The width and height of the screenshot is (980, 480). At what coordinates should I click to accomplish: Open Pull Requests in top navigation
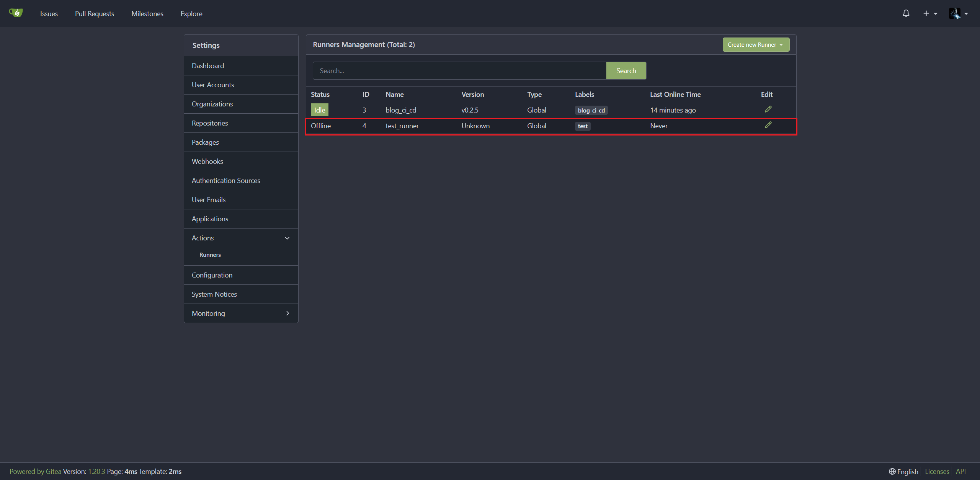pyautogui.click(x=95, y=14)
